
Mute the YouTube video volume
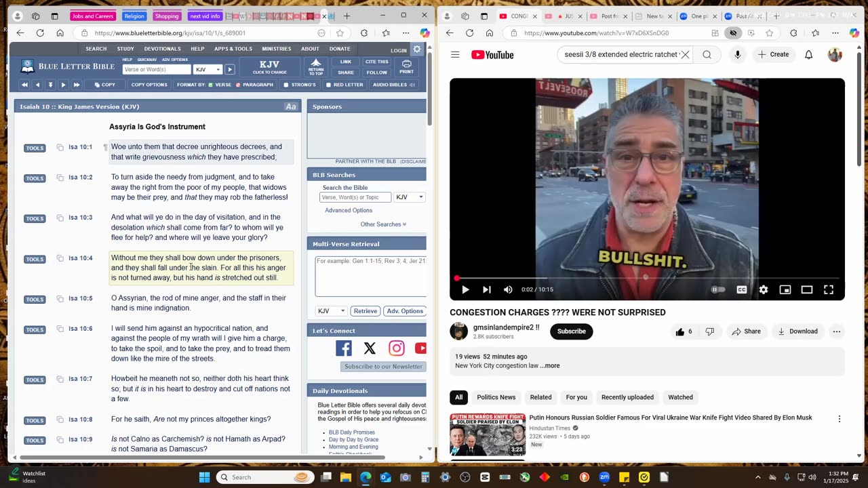click(x=508, y=289)
